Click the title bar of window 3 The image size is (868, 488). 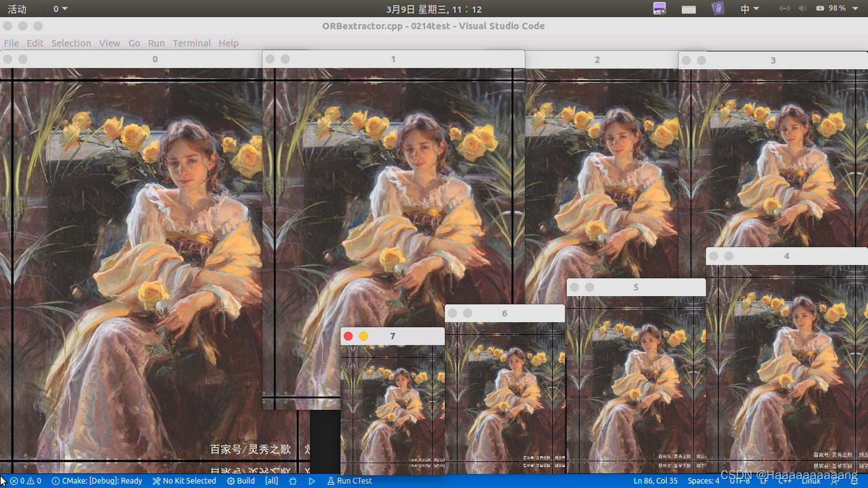point(773,60)
